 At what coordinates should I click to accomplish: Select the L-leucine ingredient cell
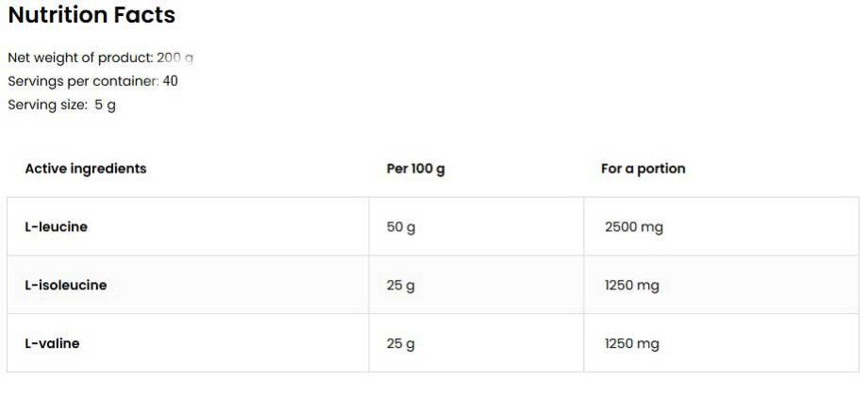[57, 227]
